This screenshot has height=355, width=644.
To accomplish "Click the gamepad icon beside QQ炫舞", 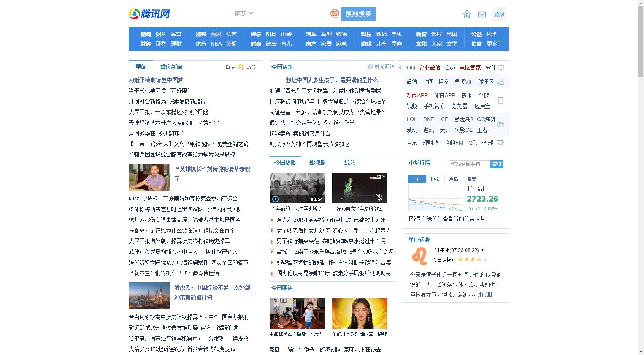I will click(x=501, y=124).
